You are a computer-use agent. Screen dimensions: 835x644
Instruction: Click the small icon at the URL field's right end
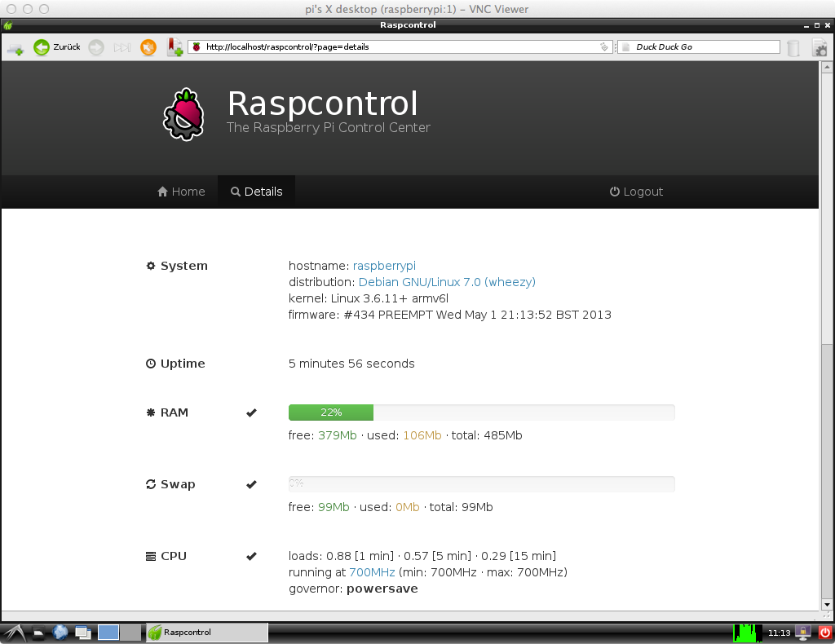tap(604, 46)
